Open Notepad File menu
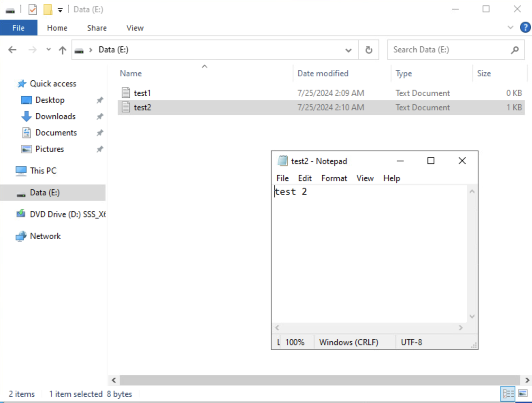This screenshot has height=403, width=532. coord(282,178)
